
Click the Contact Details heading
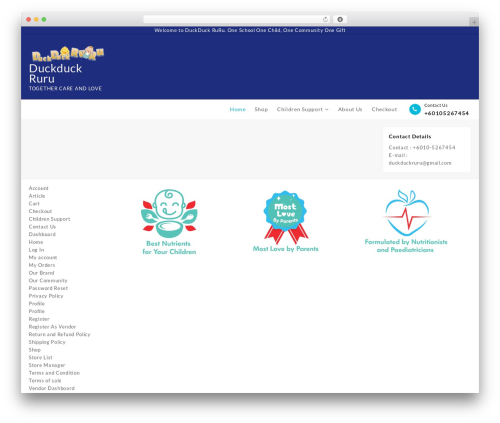pos(410,136)
